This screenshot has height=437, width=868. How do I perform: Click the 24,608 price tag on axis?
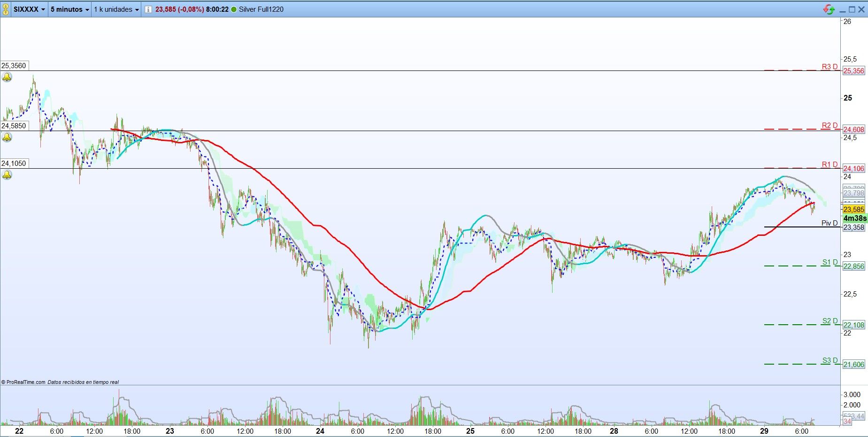pyautogui.click(x=853, y=130)
